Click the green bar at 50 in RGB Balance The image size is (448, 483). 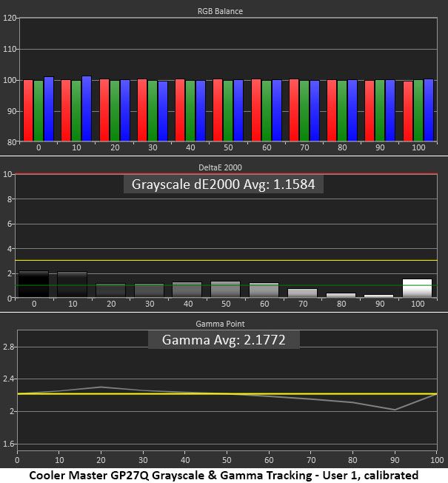pyautogui.click(x=228, y=110)
